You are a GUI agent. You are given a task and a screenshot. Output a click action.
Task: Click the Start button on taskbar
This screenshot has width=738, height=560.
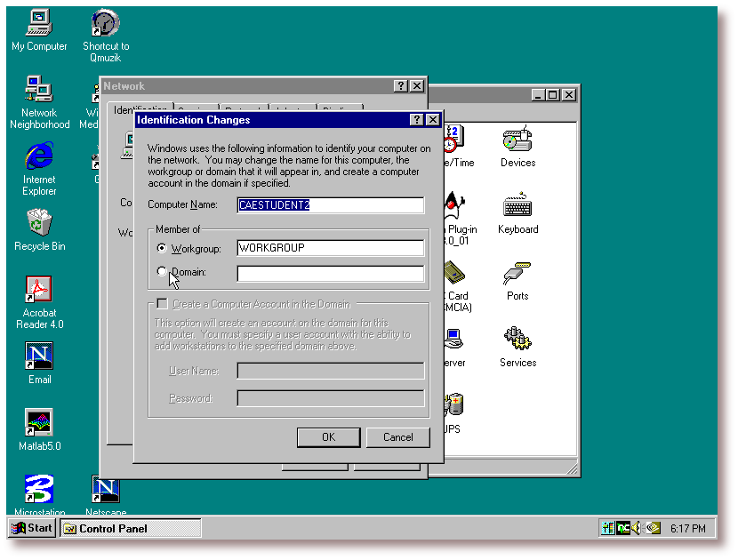32,528
